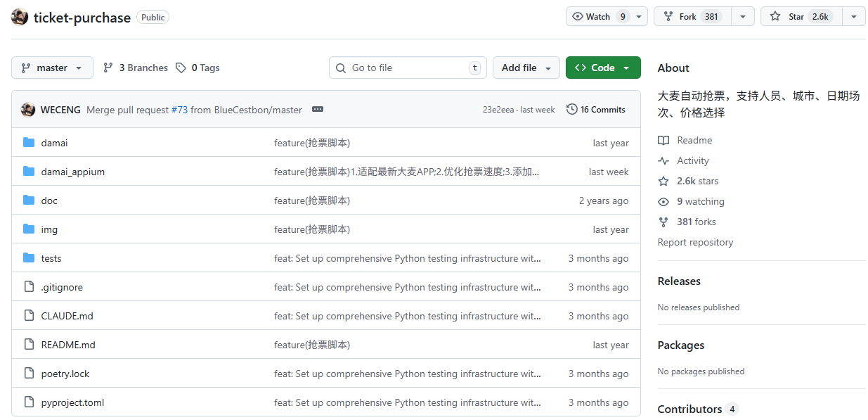Click the 'last week' timestamp on damai_appium row
This screenshot has height=420, width=868.
point(609,172)
